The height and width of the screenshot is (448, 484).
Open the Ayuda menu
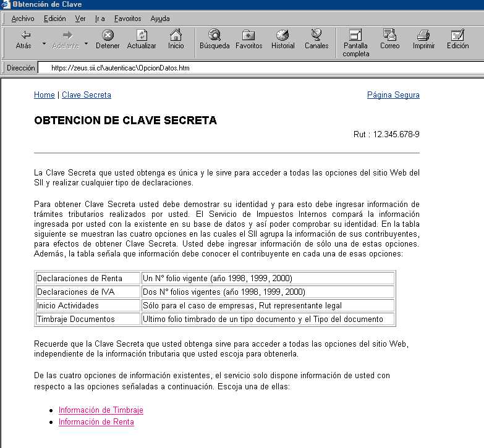[x=160, y=19]
